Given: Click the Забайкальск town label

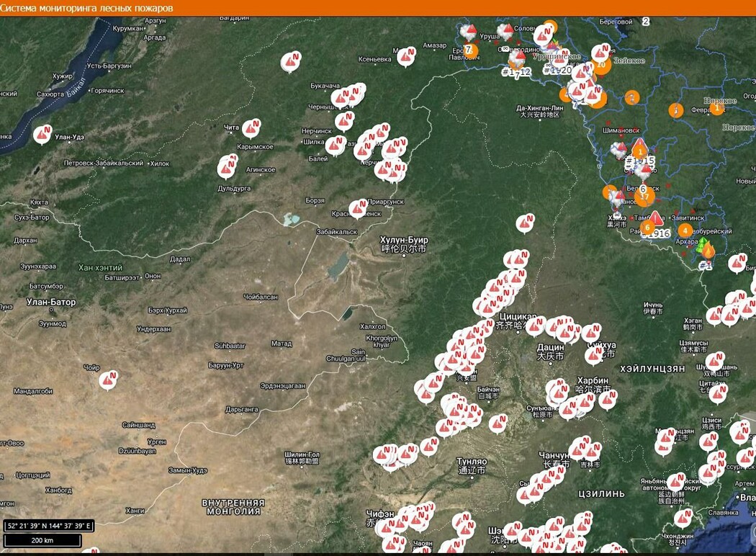Looking at the screenshot, I should [336, 232].
